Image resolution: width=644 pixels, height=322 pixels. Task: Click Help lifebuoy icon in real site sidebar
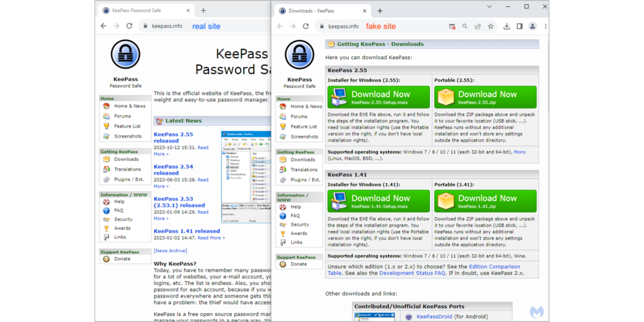(106, 202)
